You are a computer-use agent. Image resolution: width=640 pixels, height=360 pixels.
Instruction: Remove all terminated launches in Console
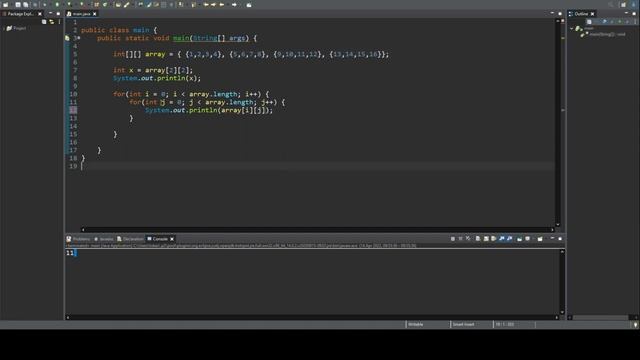468,239
